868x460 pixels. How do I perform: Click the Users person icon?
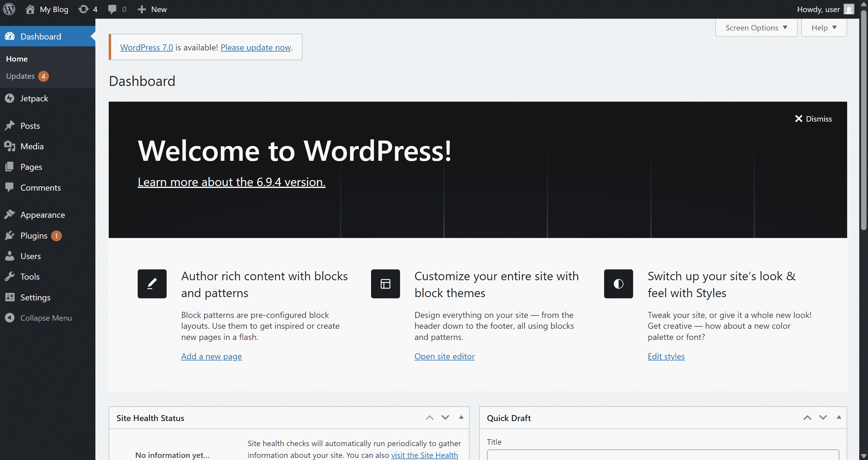pos(10,256)
